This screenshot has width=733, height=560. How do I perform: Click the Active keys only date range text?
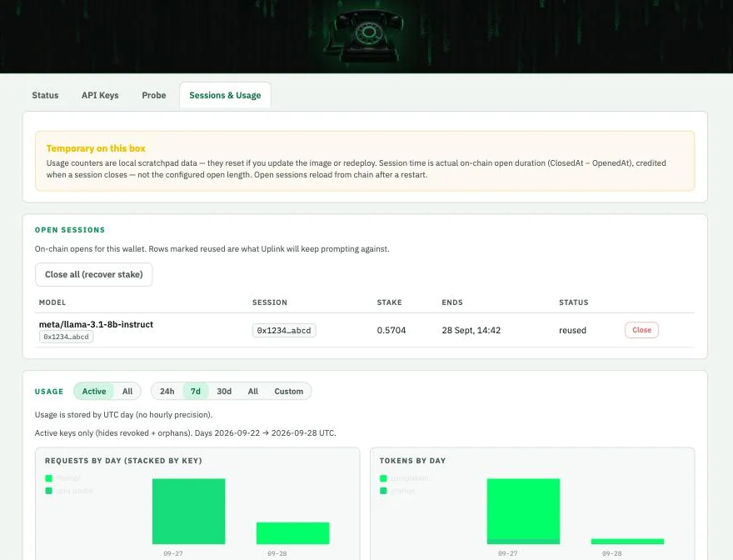tap(185, 432)
